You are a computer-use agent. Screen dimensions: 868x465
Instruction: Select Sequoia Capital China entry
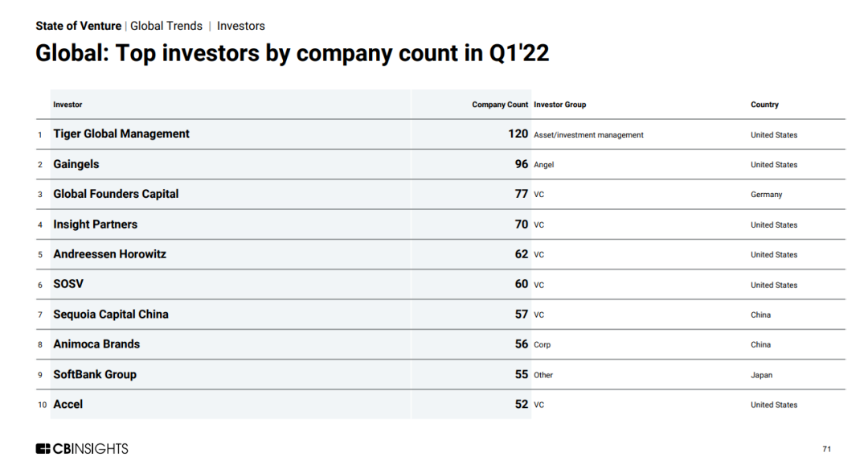pyautogui.click(x=111, y=315)
